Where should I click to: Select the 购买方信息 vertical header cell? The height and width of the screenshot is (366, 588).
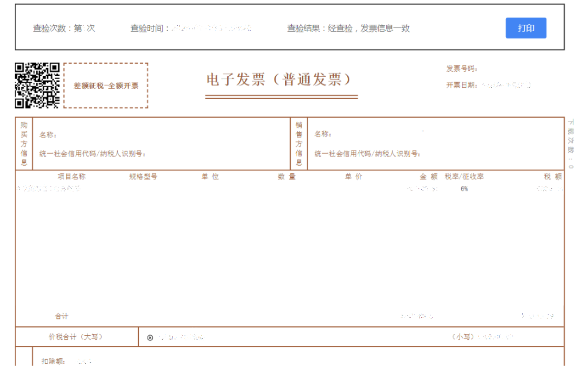(24, 144)
